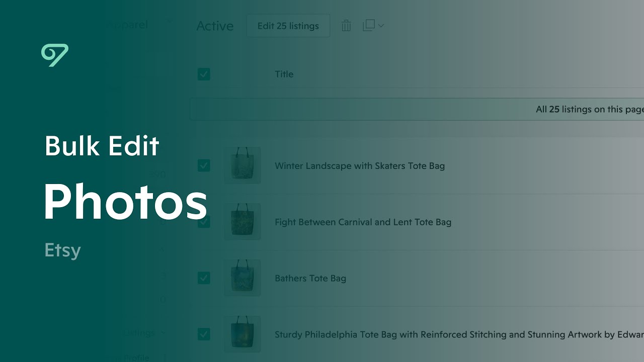Click Fight Between Carnival and Lent title
Image resolution: width=644 pixels, height=362 pixels.
(363, 222)
